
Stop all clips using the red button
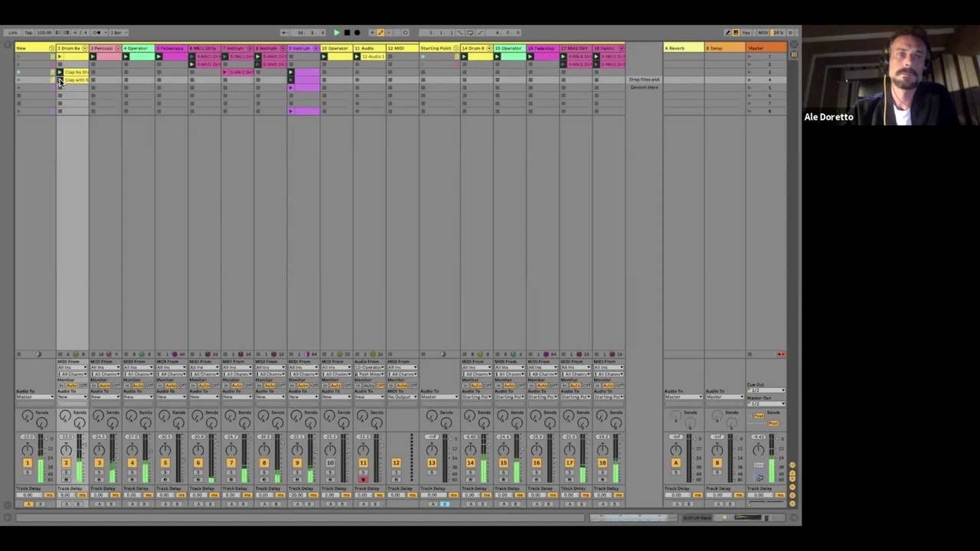[x=780, y=354]
